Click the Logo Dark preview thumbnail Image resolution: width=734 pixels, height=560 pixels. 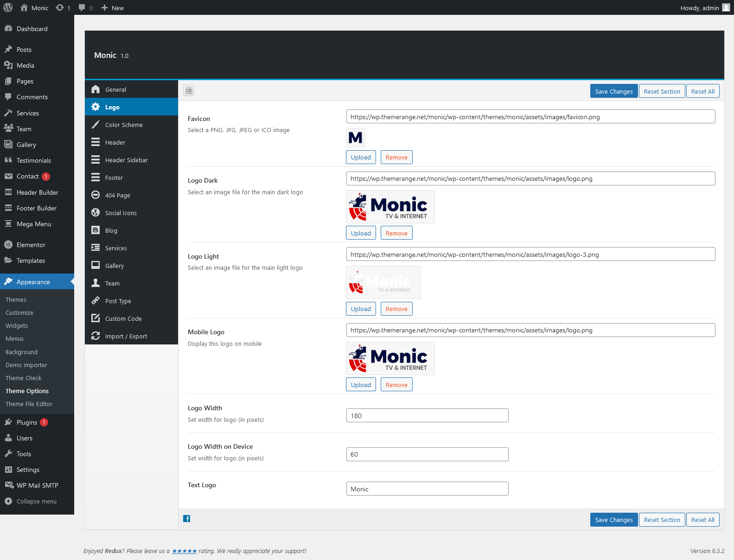390,207
